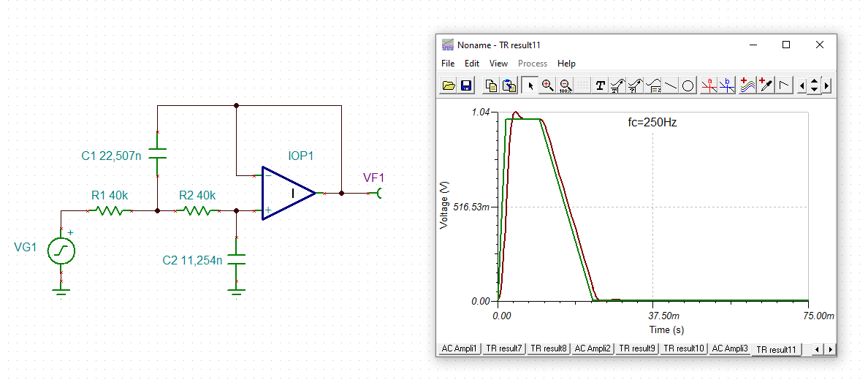The height and width of the screenshot is (385, 868).
Task: Select the draw line tool
Action: [x=671, y=85]
